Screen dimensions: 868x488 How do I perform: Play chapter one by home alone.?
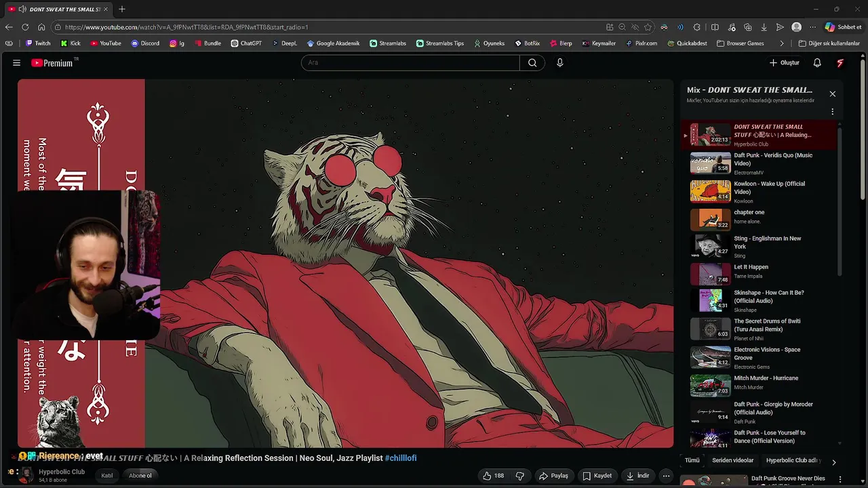(759, 220)
